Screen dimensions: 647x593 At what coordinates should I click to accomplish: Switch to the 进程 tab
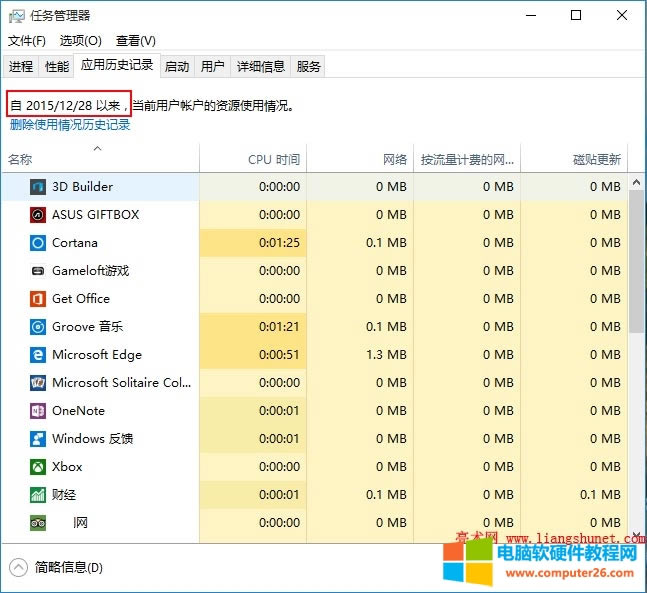[x=21, y=66]
